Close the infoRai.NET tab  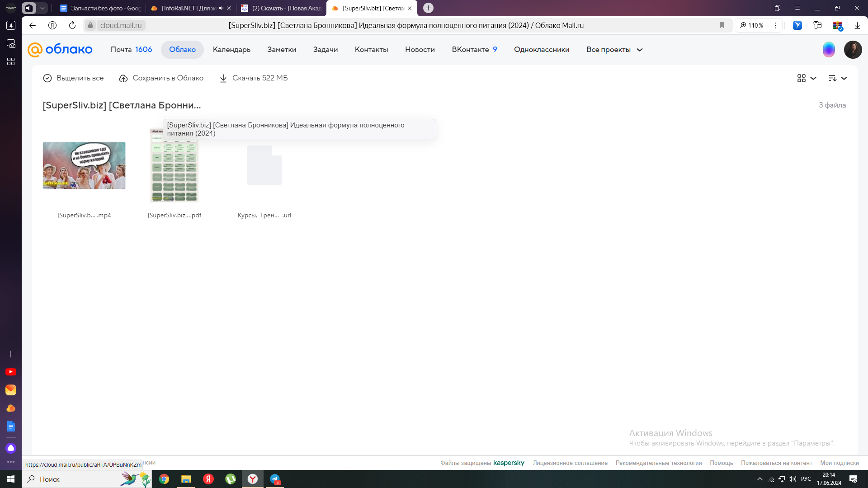coord(229,8)
